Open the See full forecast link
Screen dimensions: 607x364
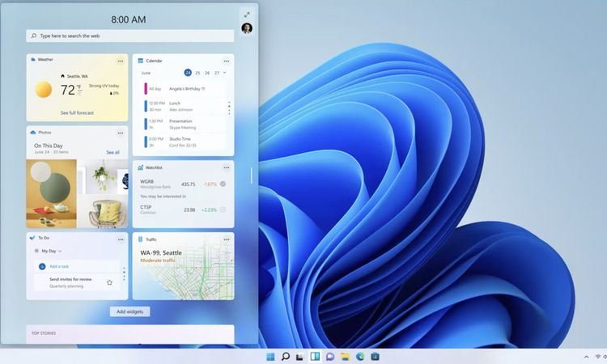coord(77,112)
